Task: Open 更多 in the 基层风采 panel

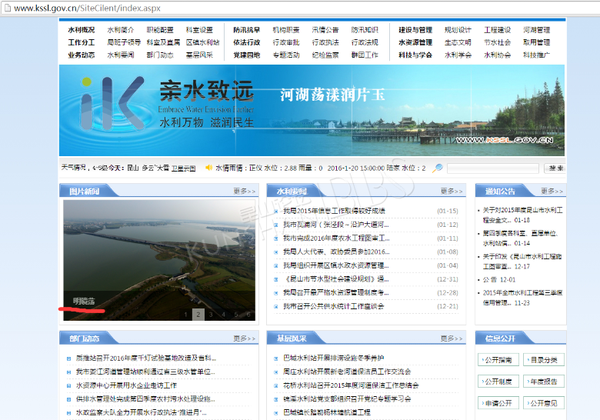Action: click(x=452, y=339)
